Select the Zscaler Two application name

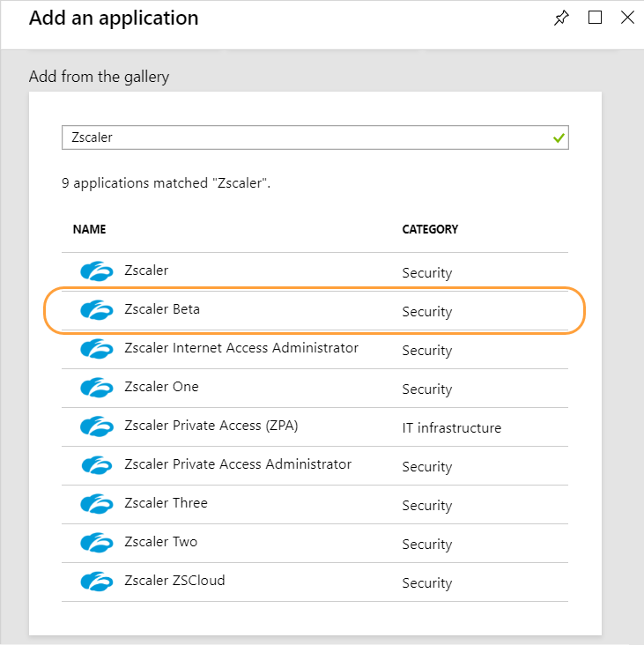(161, 542)
